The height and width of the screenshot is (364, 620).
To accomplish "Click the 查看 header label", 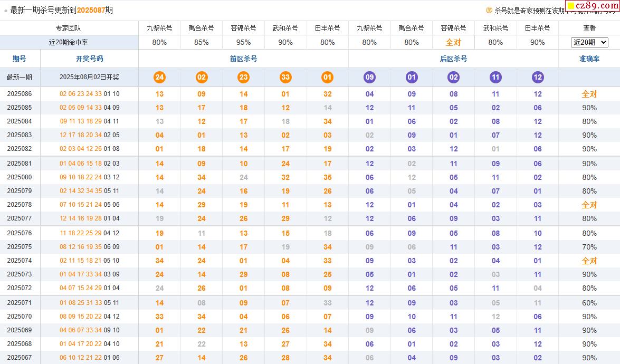I will [589, 28].
